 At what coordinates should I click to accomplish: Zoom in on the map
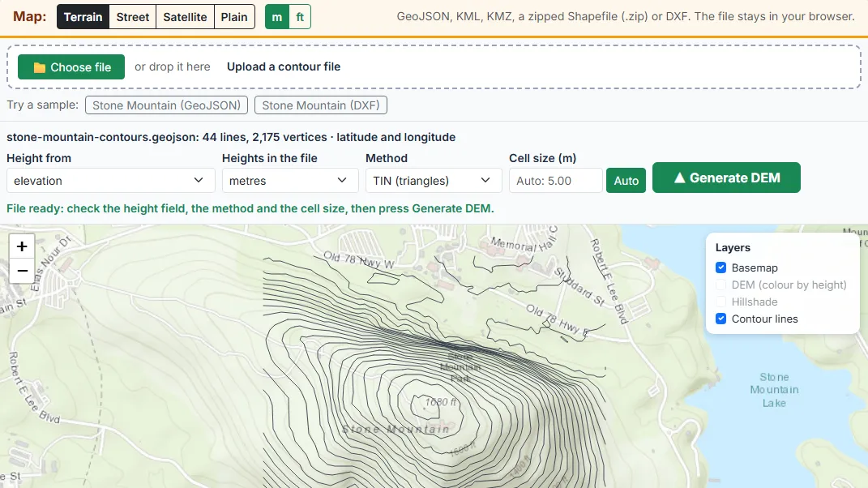click(x=22, y=246)
